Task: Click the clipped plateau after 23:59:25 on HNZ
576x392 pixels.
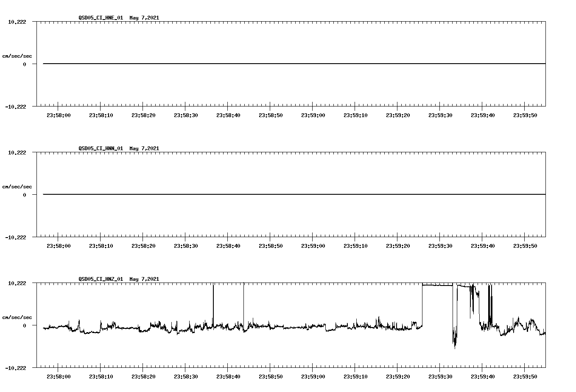Action: coord(437,285)
